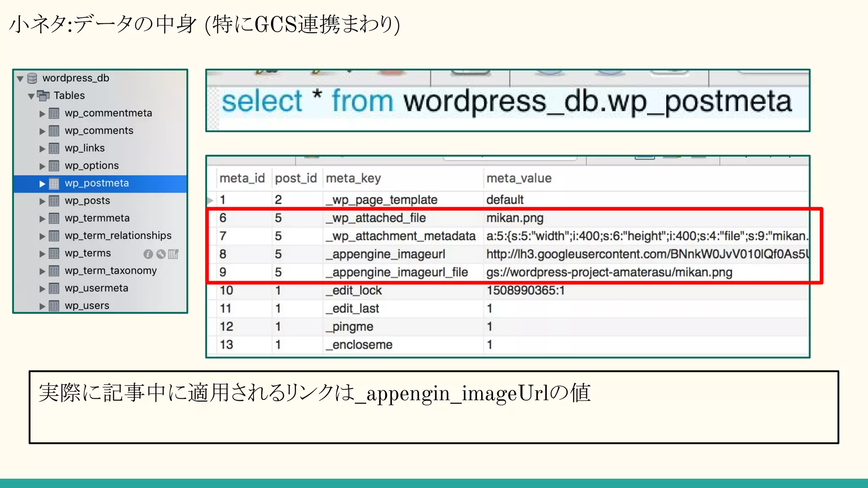Expand wp_links table arrow
The width and height of the screenshot is (868, 488).
click(42, 149)
